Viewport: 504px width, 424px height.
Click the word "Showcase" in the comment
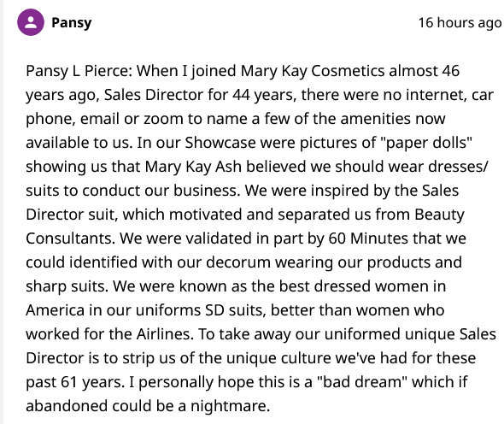[220, 143]
